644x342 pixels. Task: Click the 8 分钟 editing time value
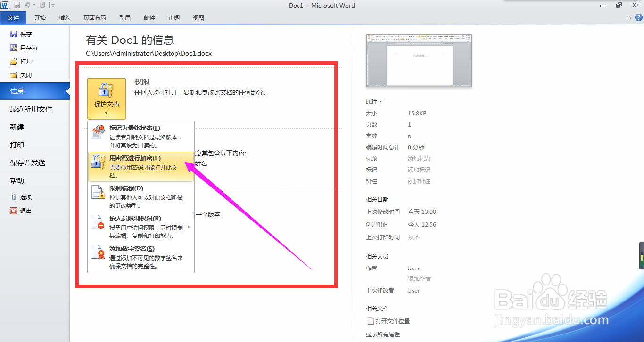click(x=416, y=147)
